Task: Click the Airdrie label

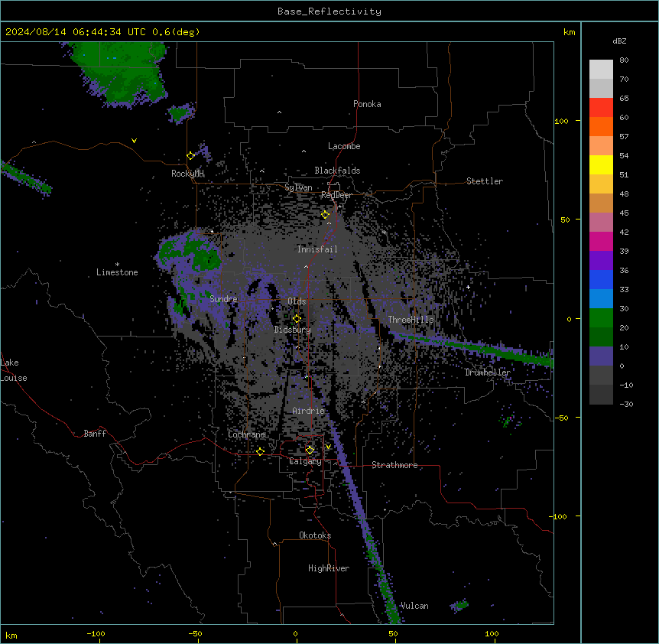Action: 309,411
